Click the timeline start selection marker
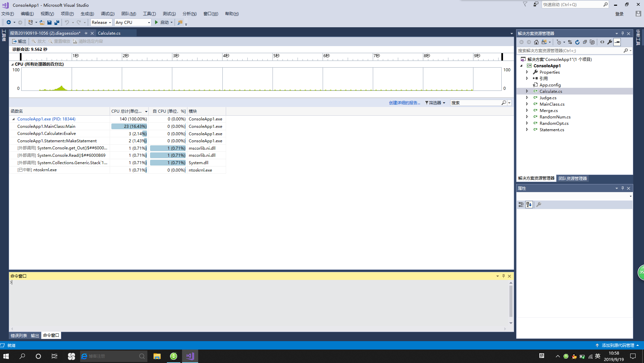Viewport: 644px width, 363px height. [21, 57]
